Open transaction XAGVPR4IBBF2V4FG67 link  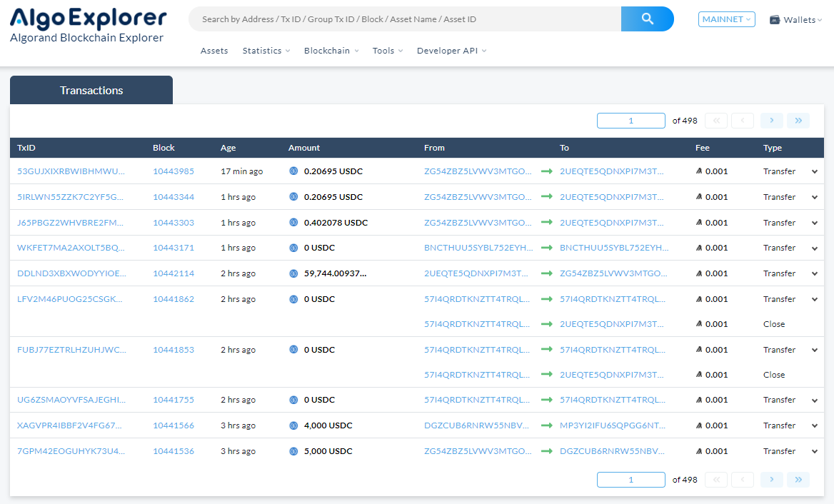tap(69, 425)
